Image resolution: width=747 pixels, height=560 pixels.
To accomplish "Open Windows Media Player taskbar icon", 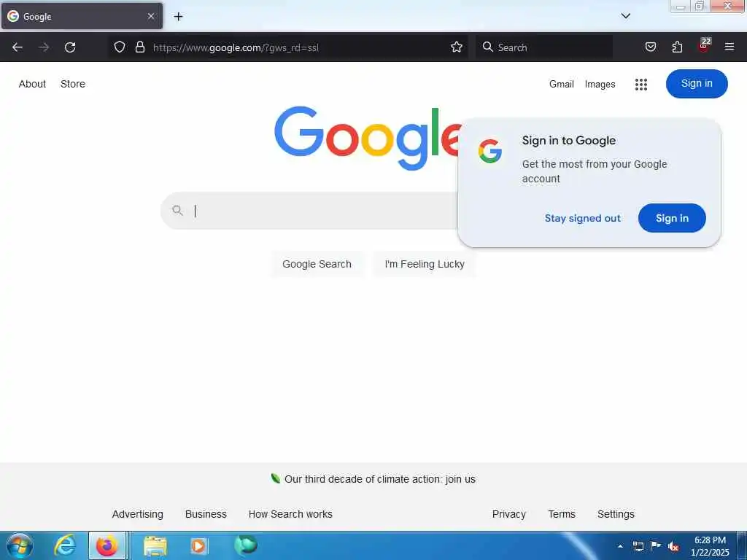I will click(198, 545).
